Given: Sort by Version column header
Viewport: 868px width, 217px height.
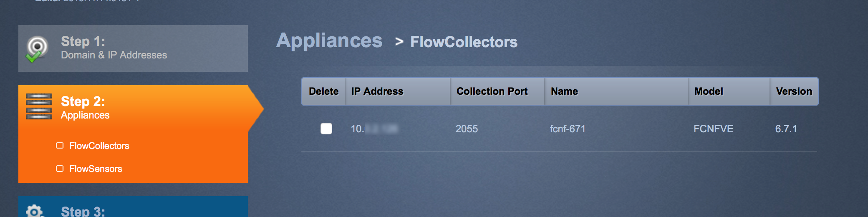Looking at the screenshot, I should pyautogui.click(x=794, y=91).
